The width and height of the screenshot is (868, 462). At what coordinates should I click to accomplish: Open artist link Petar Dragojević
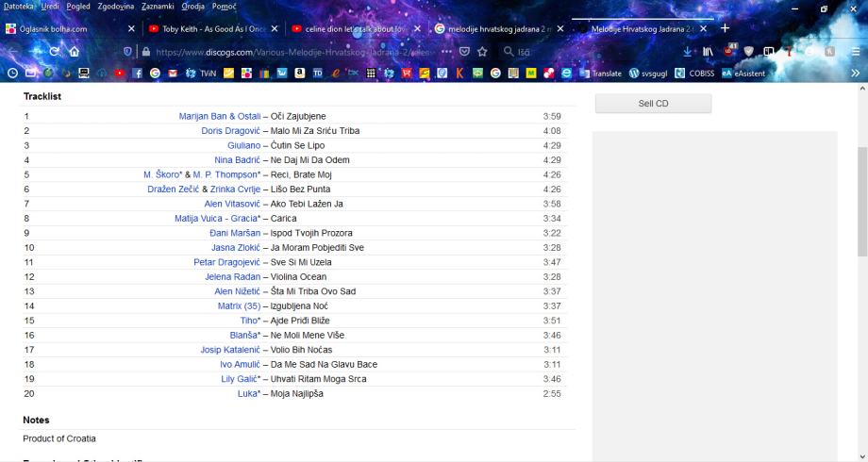point(226,262)
